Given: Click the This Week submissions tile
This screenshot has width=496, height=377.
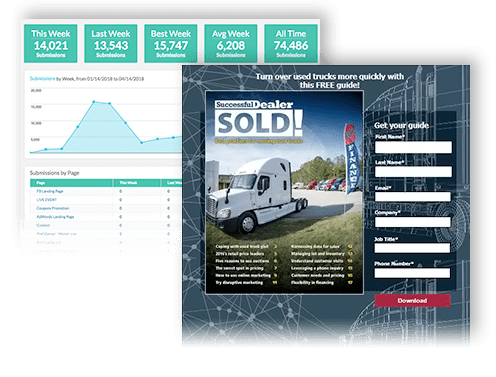Looking at the screenshot, I should pos(51,43).
